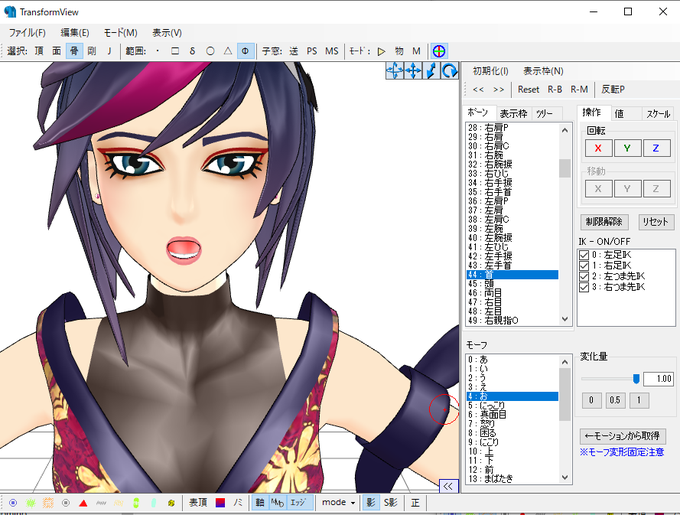680x515 pixels.
Task: Click the ←モーションから取得 button
Action: coord(622,436)
